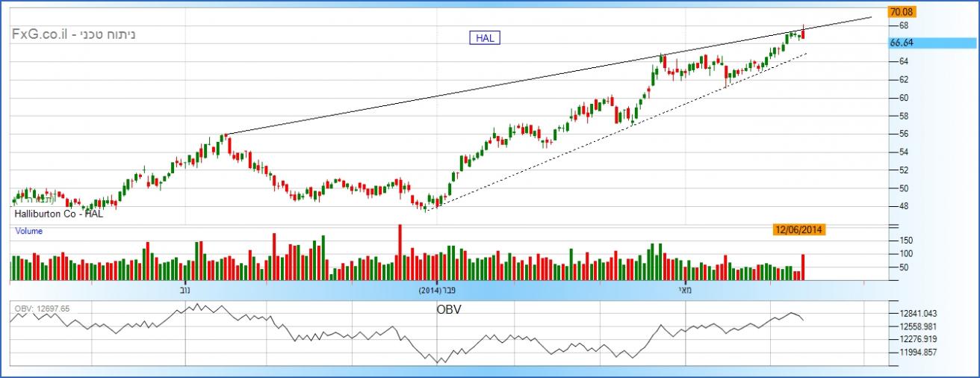Click the 11994.857 OBV axis value

coord(919,353)
